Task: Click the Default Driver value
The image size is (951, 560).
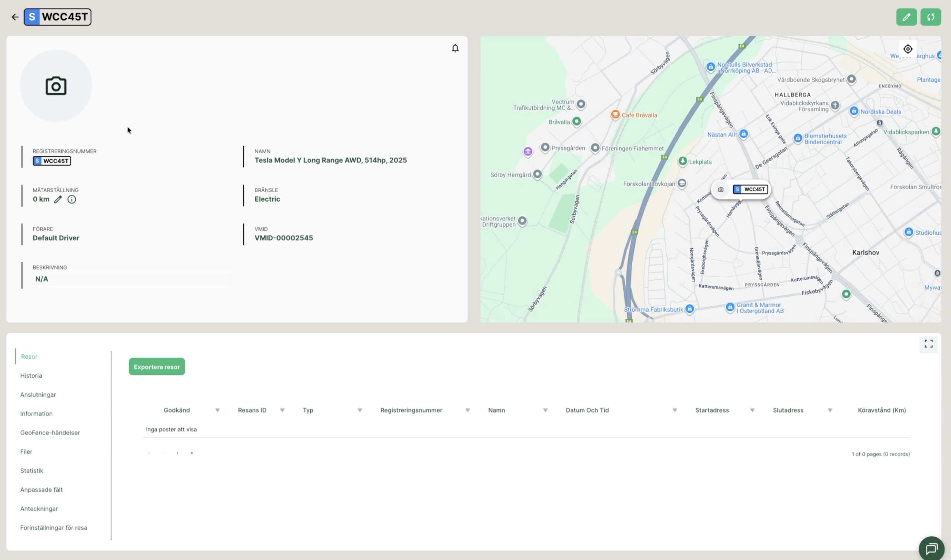Action: click(x=56, y=238)
